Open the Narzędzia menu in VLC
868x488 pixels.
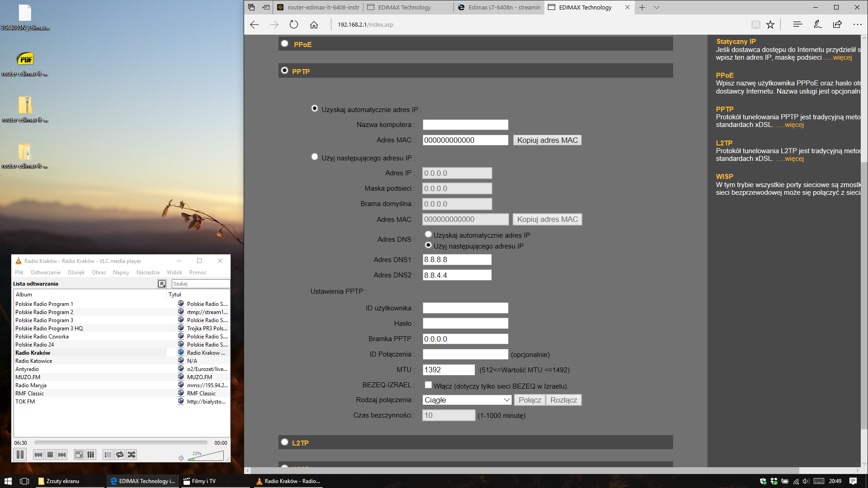tap(148, 272)
